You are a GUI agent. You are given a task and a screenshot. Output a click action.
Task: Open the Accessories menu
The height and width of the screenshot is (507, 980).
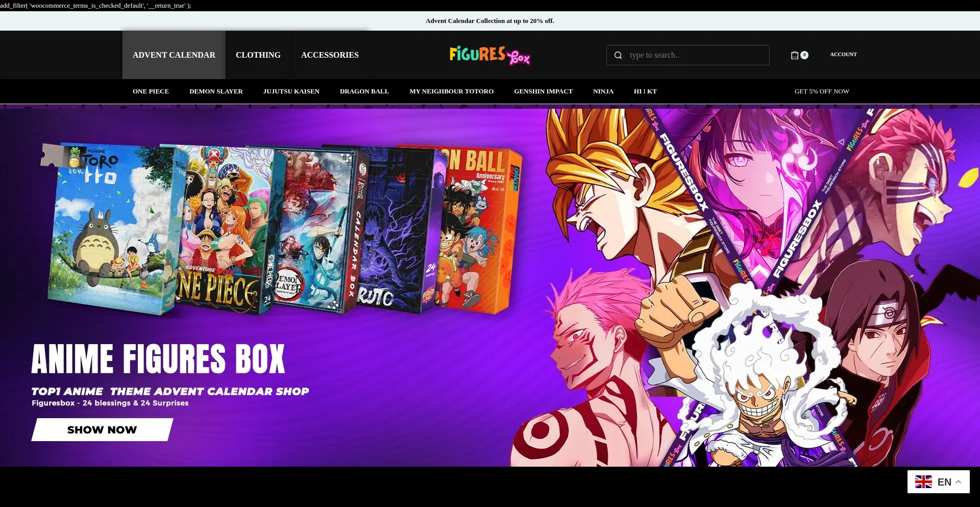(330, 55)
